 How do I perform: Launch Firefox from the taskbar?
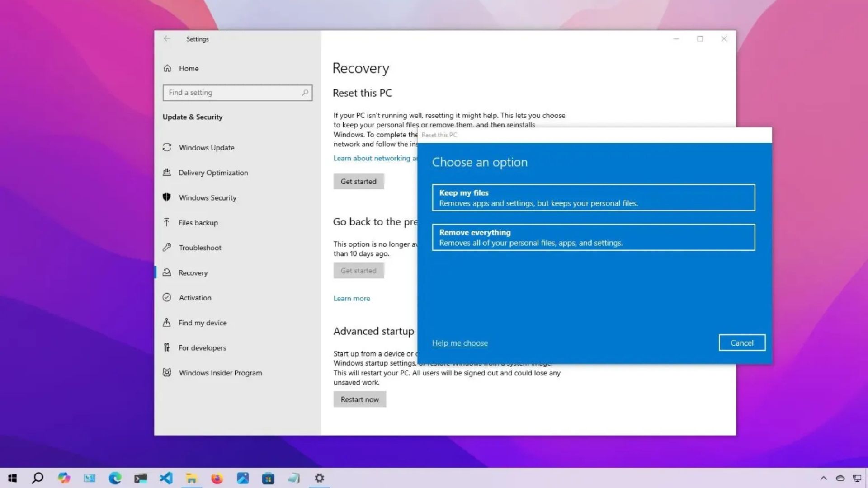pyautogui.click(x=217, y=478)
